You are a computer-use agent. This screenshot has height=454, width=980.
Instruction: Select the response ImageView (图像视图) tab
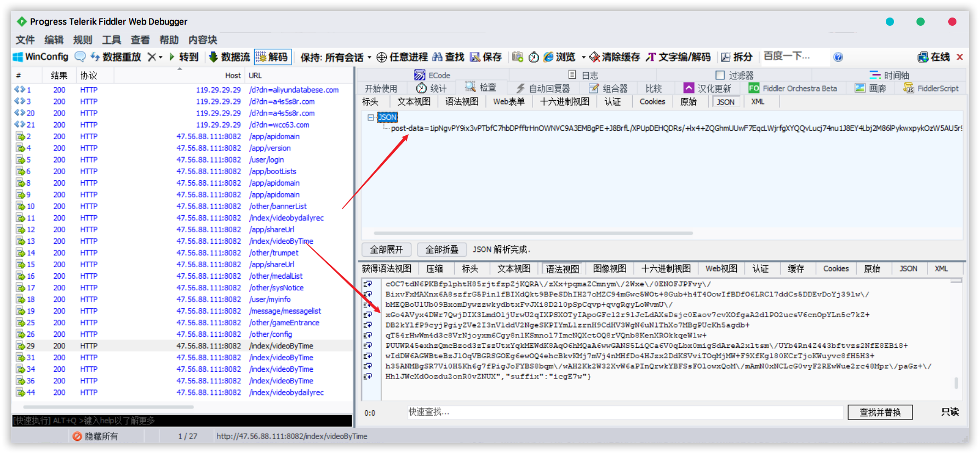pos(610,268)
